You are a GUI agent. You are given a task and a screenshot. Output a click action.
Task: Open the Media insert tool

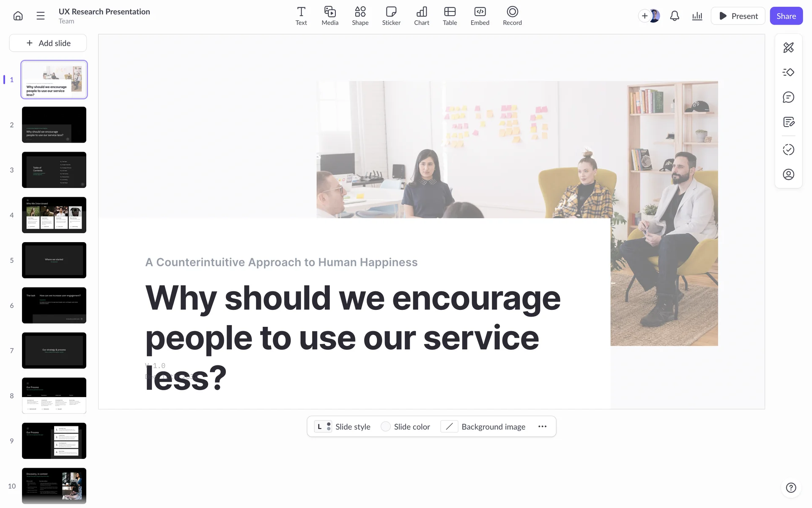pos(330,16)
